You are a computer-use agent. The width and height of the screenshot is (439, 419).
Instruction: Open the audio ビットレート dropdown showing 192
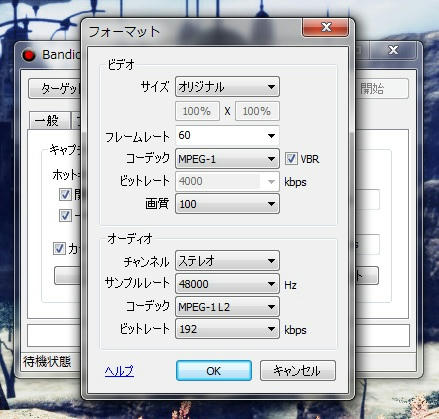point(227,329)
